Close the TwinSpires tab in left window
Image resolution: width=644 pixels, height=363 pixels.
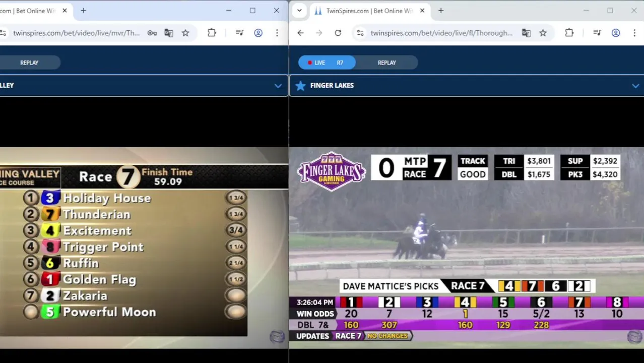point(65,11)
